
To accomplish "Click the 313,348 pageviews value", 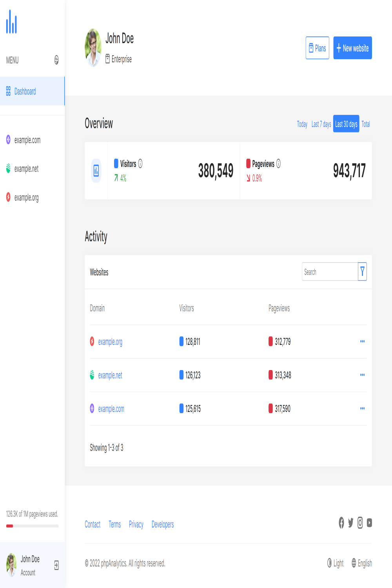I will coord(283,375).
